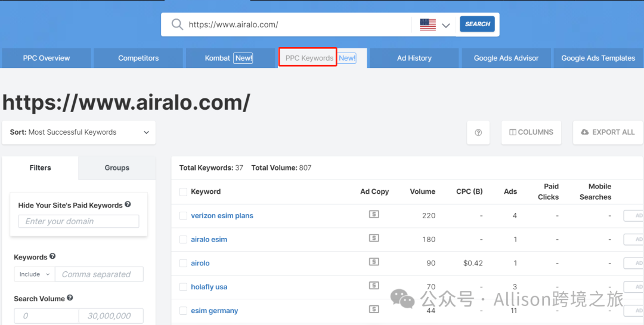Open the airalo esim keyword link
Image resolution: width=644 pixels, height=325 pixels.
click(x=209, y=240)
